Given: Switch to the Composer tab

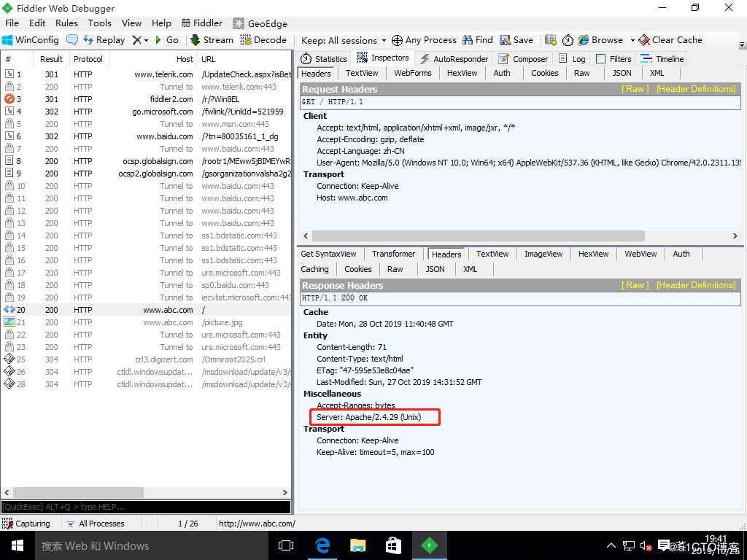Looking at the screenshot, I should point(523,58).
